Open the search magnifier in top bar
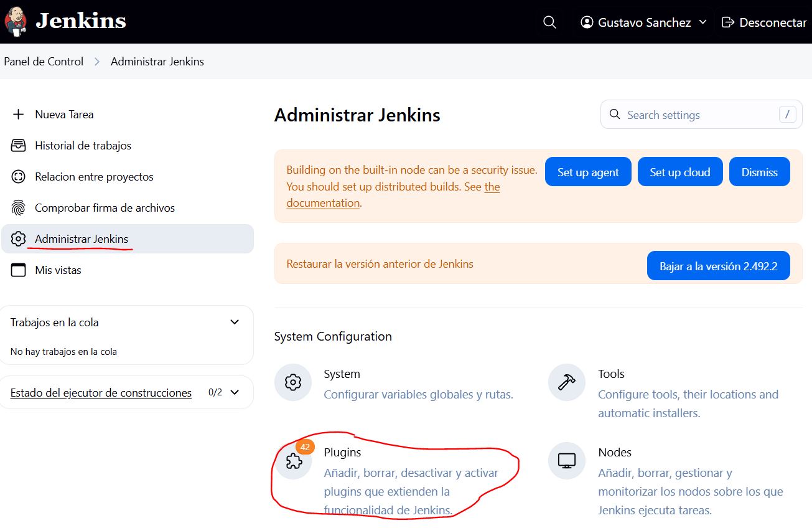Viewport: 812px width, 528px height. point(549,22)
